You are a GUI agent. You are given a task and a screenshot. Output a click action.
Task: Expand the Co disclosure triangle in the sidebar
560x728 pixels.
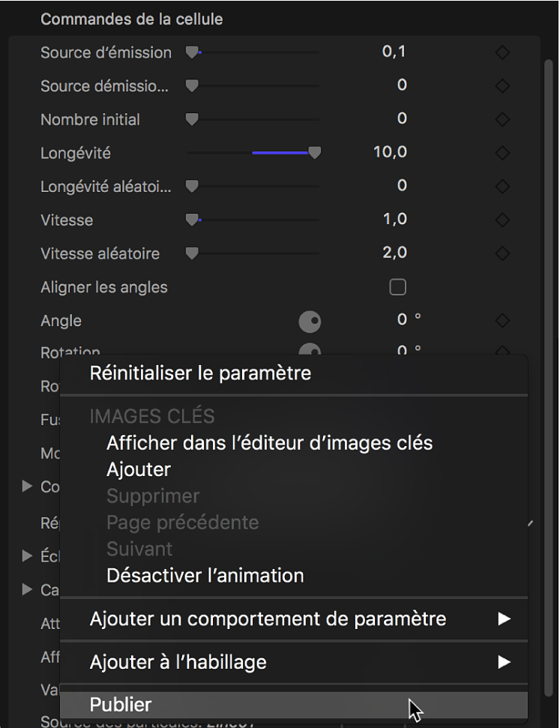click(x=29, y=487)
